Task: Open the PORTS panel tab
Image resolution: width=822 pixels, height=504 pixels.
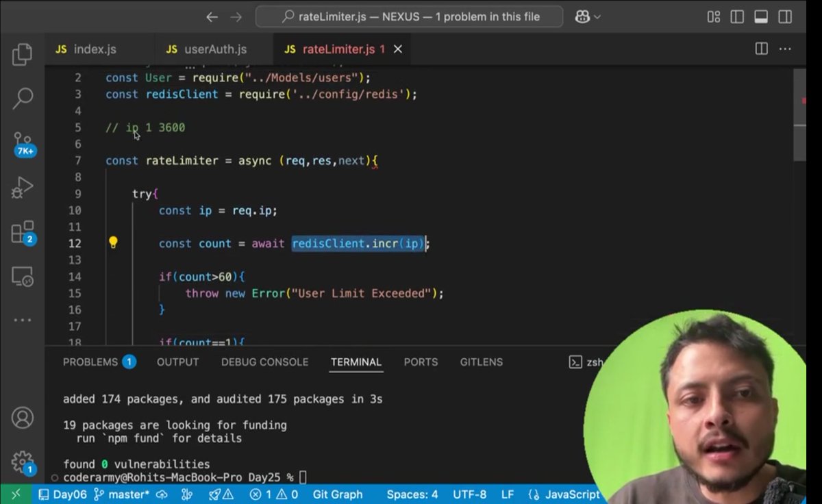Action: (x=421, y=362)
